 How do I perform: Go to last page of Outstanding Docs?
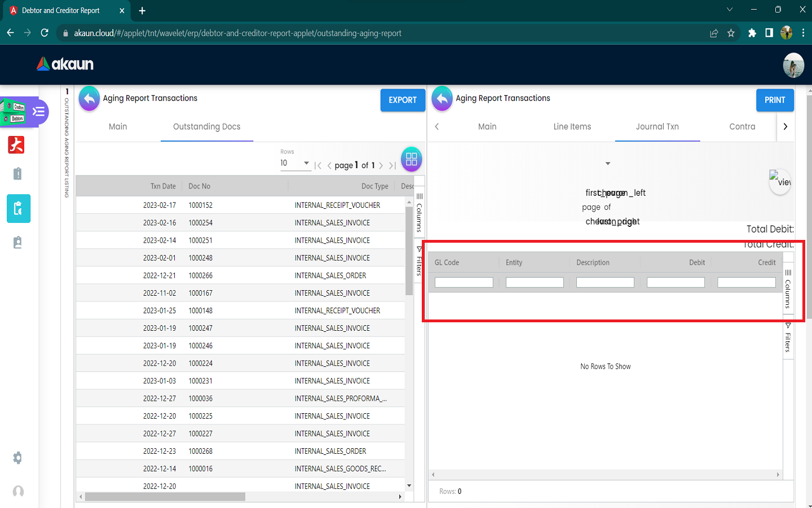point(392,165)
